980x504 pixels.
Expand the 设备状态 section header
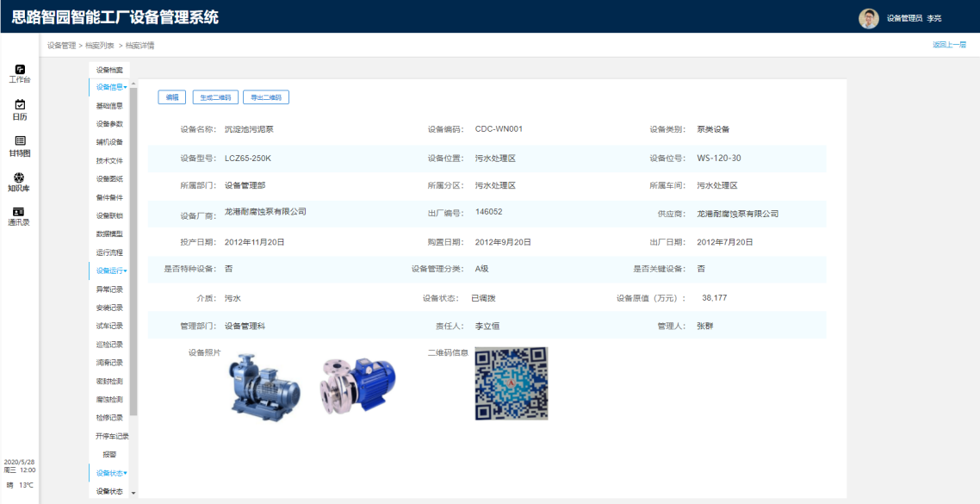[110, 473]
